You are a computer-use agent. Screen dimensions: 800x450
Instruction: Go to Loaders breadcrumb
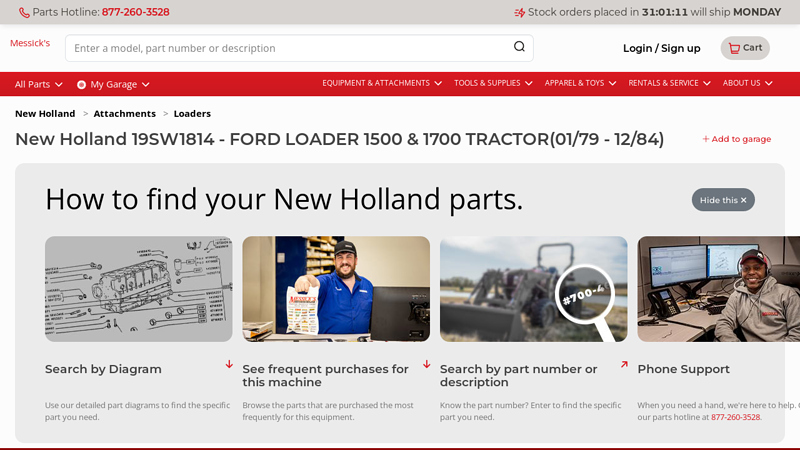tap(192, 114)
